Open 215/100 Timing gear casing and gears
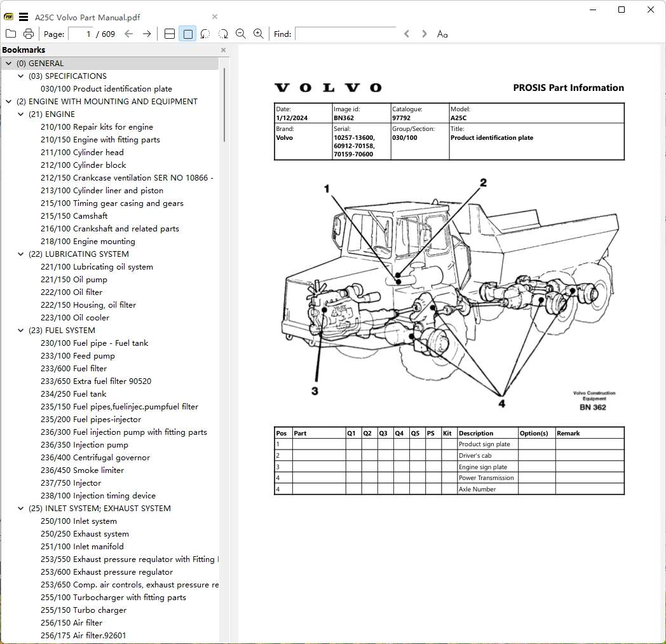This screenshot has height=644, width=666. [x=112, y=203]
